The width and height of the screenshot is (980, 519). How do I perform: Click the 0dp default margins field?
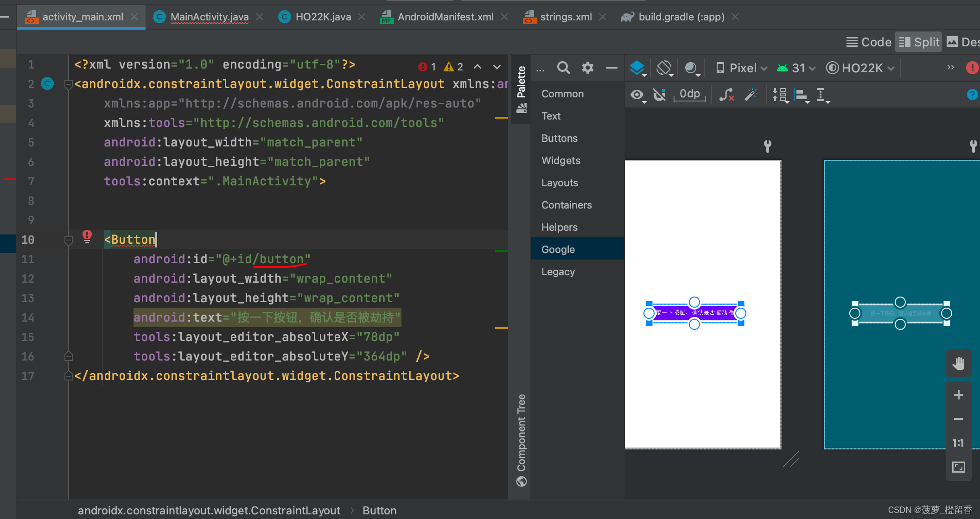click(689, 95)
